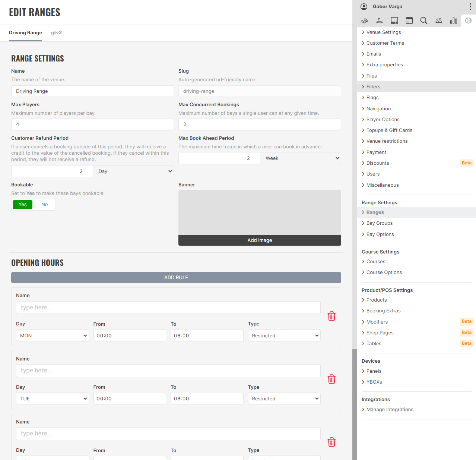Click the ADD RULE button
476x460 pixels.
tap(176, 277)
